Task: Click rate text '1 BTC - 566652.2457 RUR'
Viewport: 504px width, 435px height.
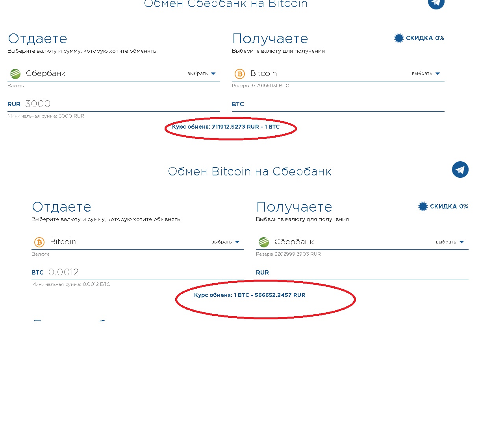Action: coord(270,295)
